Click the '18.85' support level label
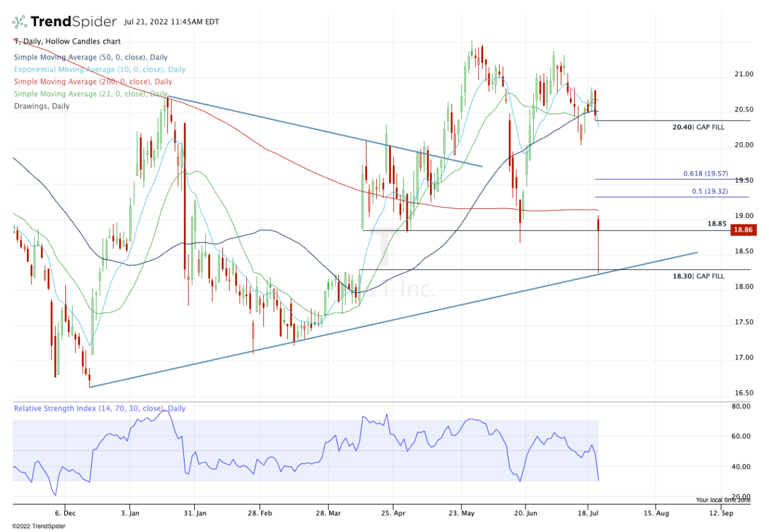 click(x=716, y=224)
